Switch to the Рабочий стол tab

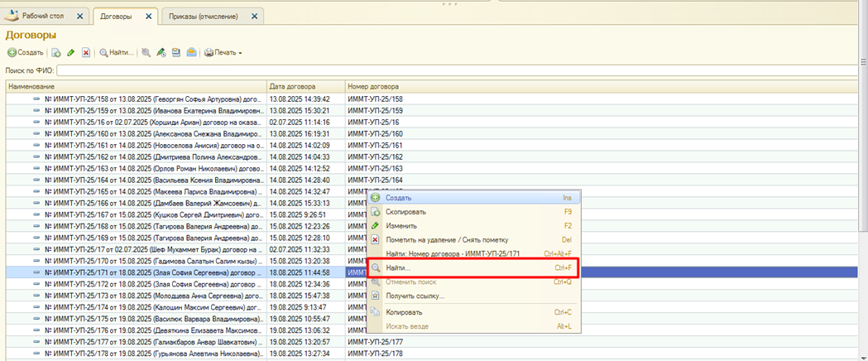click(45, 16)
